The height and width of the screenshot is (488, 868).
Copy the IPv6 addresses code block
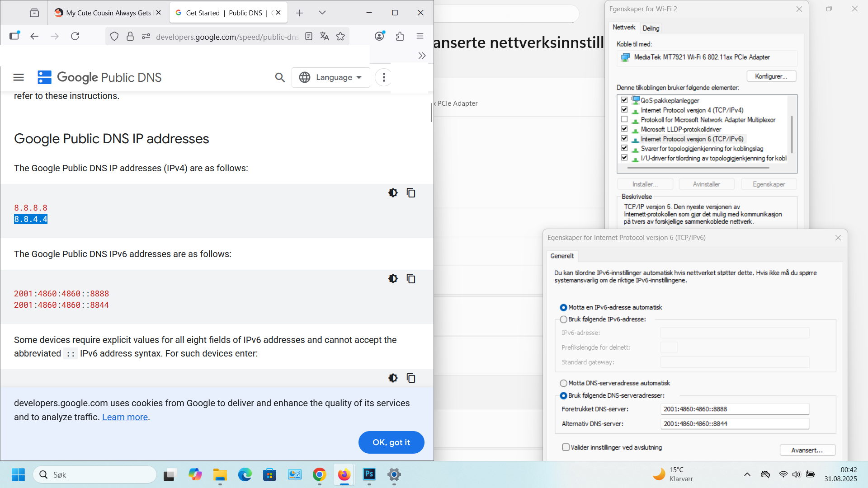(x=411, y=279)
